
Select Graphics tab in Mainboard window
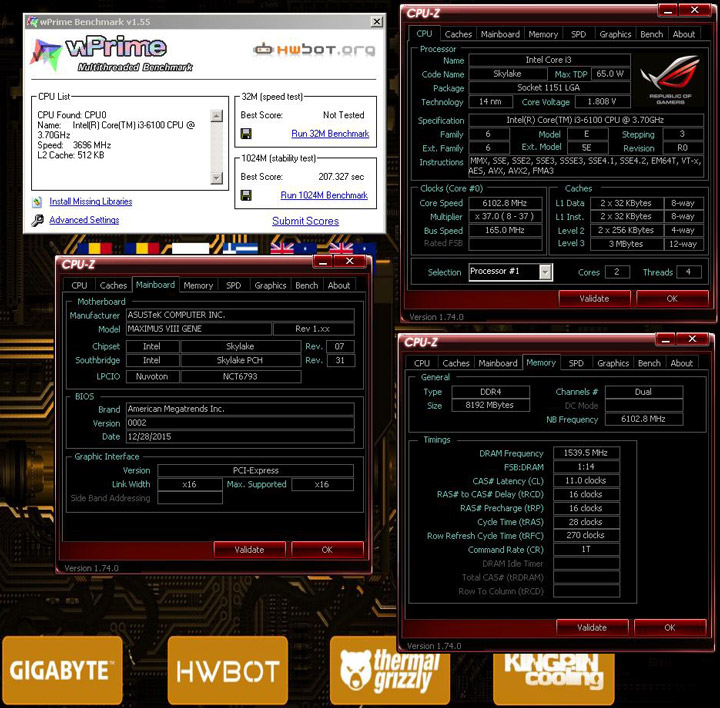click(x=270, y=286)
